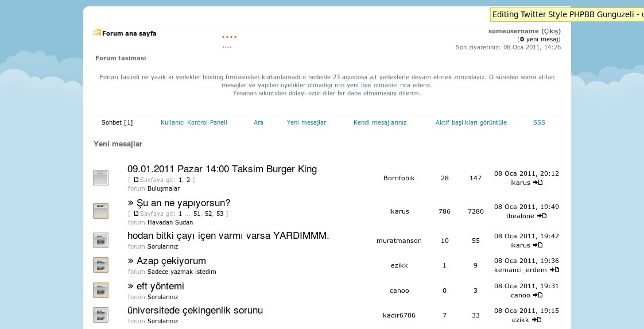Go to page 2 of Burger King topic

188,180
